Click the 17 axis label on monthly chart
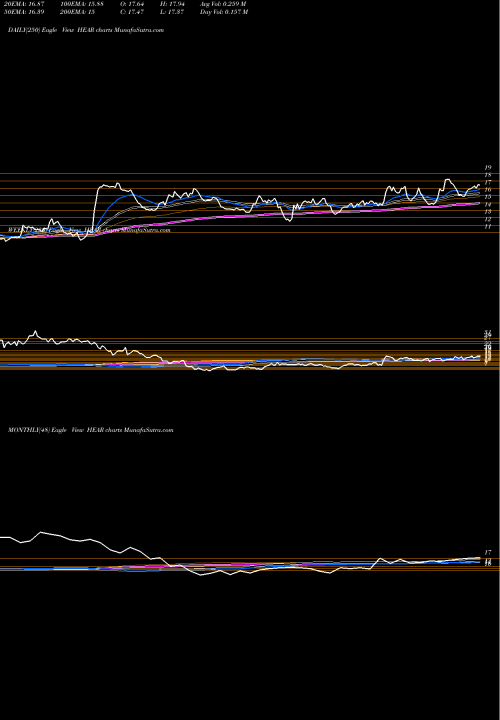Viewport: 500px width, 720px height. tap(488, 552)
